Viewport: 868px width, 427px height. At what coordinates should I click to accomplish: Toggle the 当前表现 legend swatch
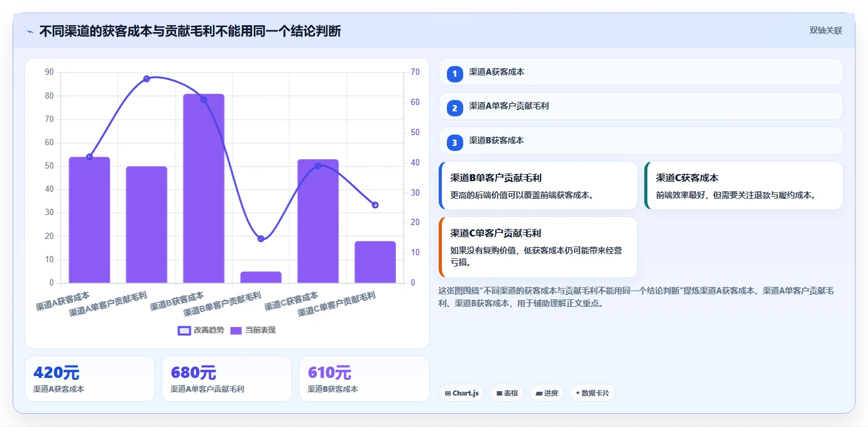pyautogui.click(x=236, y=330)
